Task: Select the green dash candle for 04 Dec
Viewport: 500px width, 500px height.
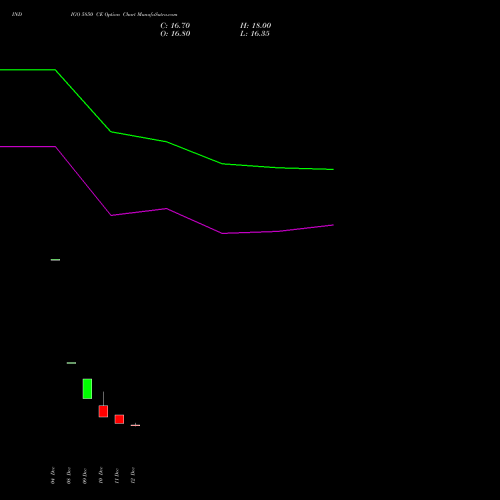Action: pos(55,260)
